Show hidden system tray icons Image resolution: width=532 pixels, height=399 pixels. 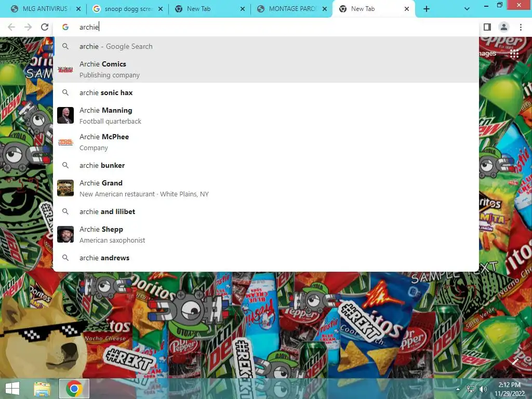click(x=458, y=389)
